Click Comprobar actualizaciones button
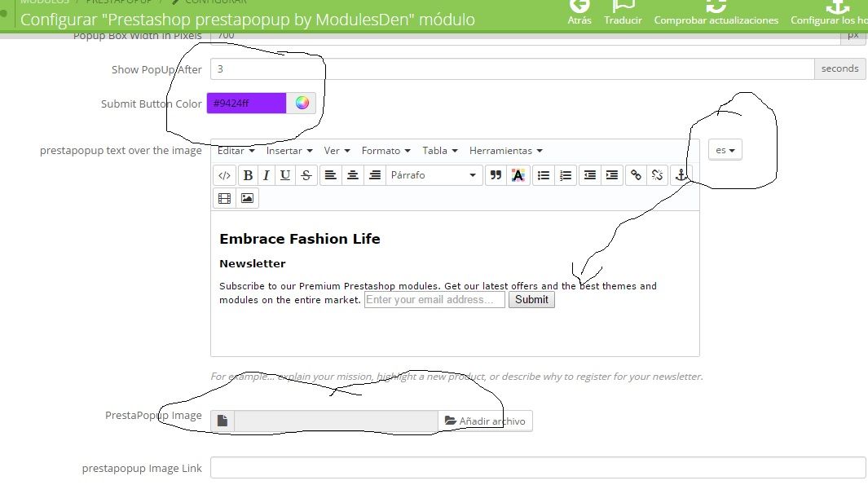This screenshot has height=485, width=868. point(716,13)
